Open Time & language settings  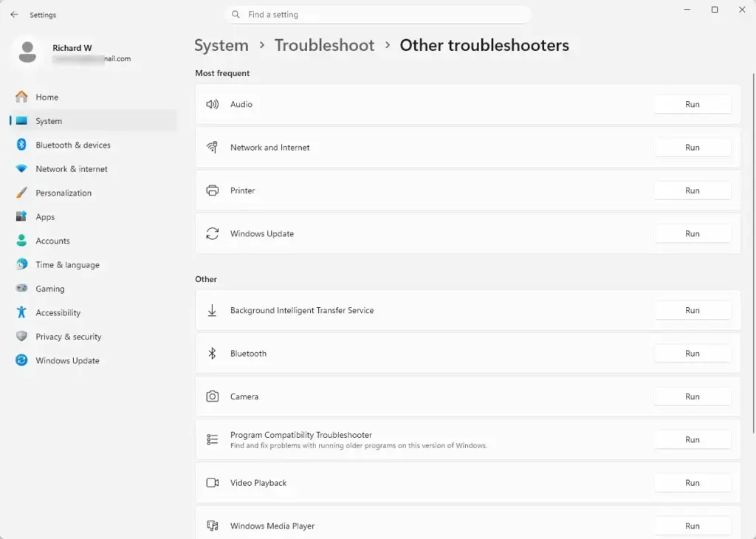[93, 264]
